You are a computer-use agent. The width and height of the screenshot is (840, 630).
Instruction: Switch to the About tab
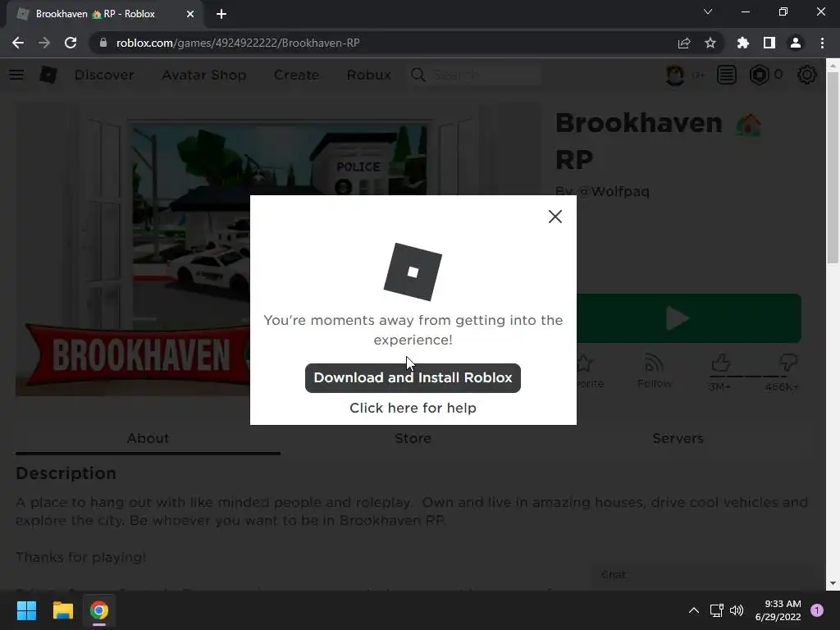click(148, 438)
